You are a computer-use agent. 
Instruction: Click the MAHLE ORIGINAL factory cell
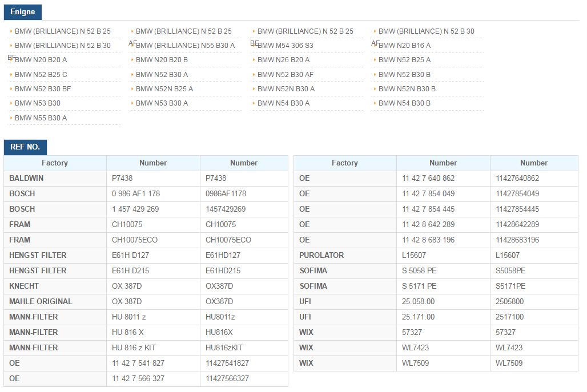55,301
